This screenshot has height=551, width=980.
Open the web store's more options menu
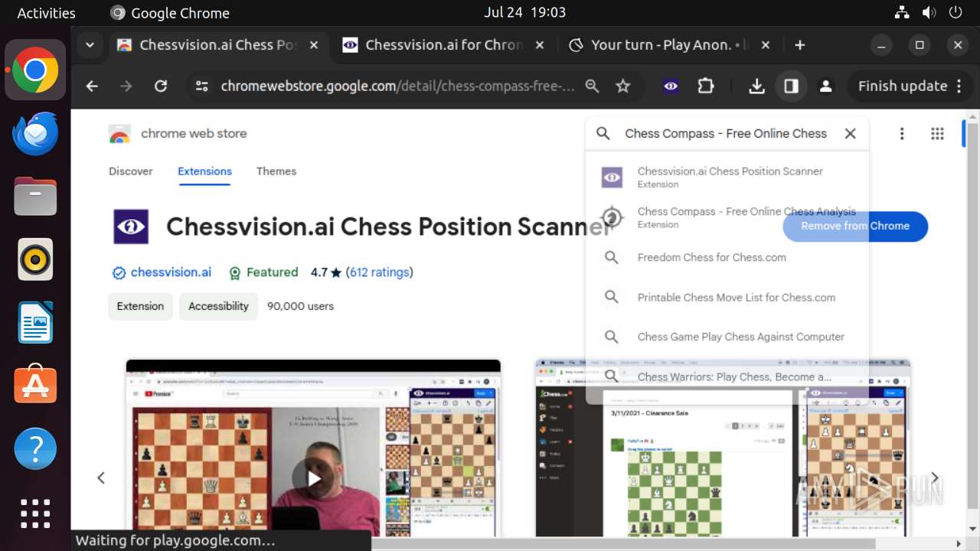coord(902,134)
